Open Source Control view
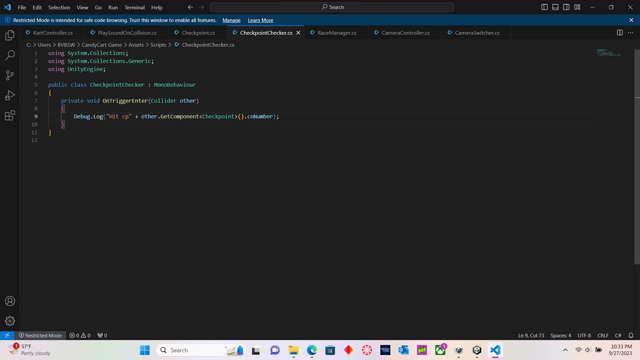 click(10, 75)
